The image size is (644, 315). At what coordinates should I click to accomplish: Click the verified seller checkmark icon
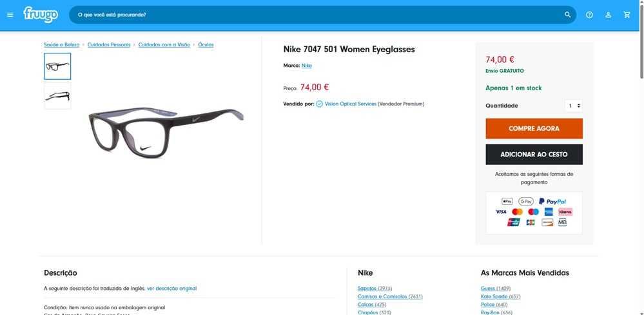[320, 104]
